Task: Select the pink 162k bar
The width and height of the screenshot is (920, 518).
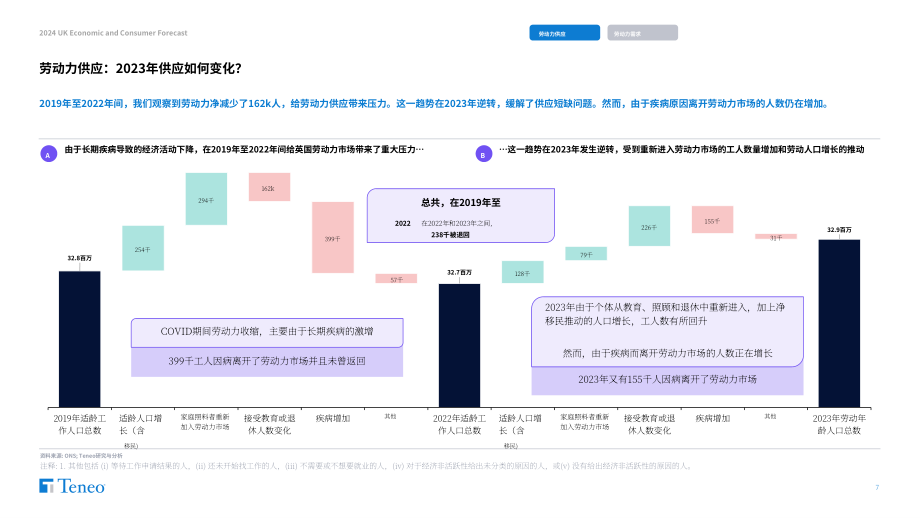Action: [x=269, y=187]
